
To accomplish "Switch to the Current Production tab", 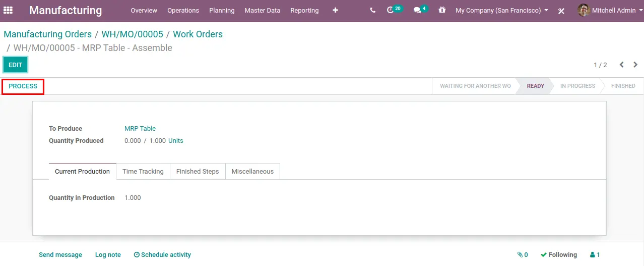I will (82, 171).
